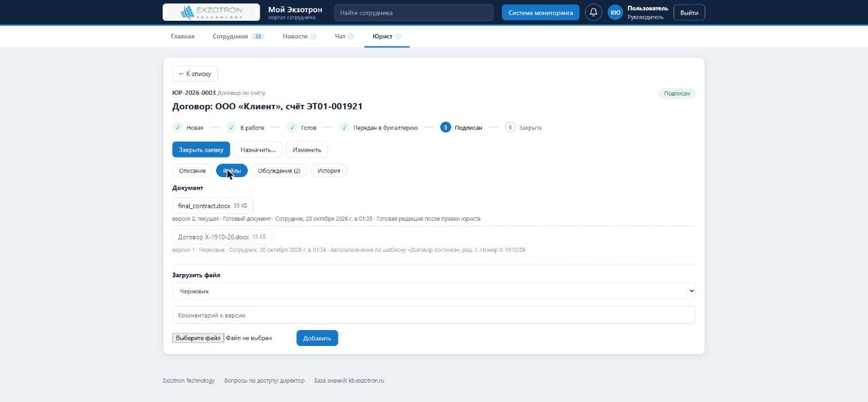The image size is (868, 402).
Task: Click the Exzotron Technology logo
Action: pos(211,12)
